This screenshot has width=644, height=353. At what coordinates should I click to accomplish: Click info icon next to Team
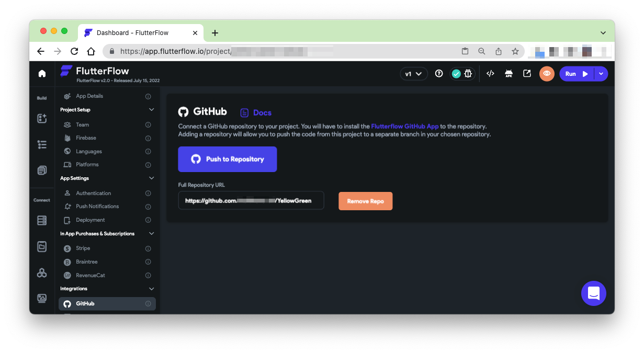[x=148, y=125]
